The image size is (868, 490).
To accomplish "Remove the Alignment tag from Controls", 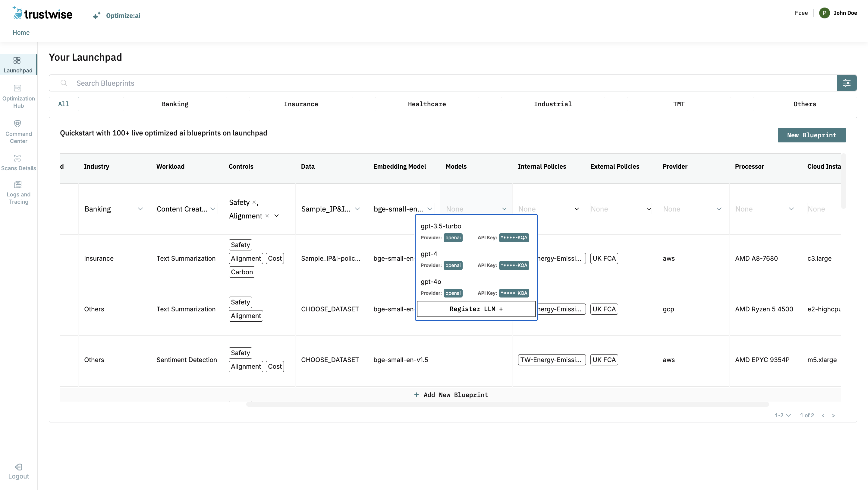I will point(267,216).
